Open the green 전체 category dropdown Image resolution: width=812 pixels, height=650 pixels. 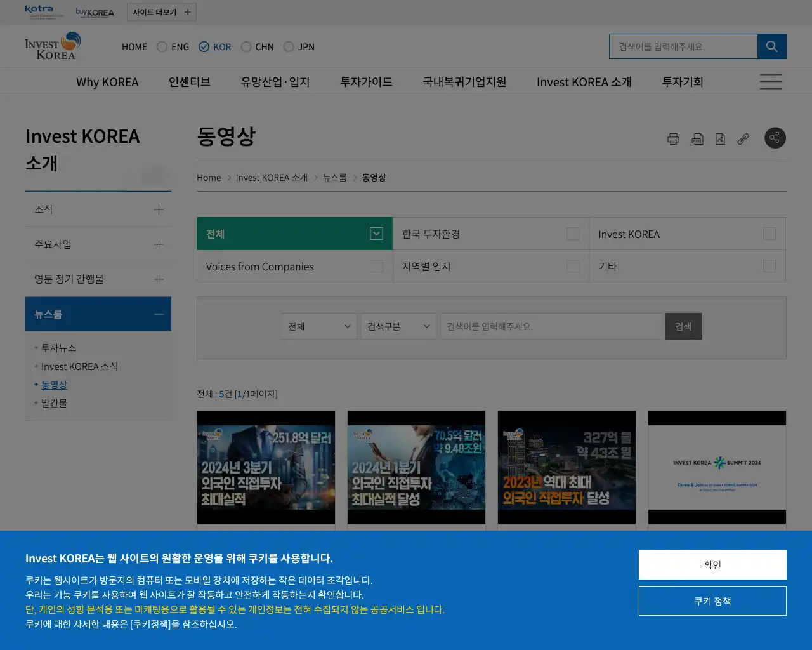[375, 234]
